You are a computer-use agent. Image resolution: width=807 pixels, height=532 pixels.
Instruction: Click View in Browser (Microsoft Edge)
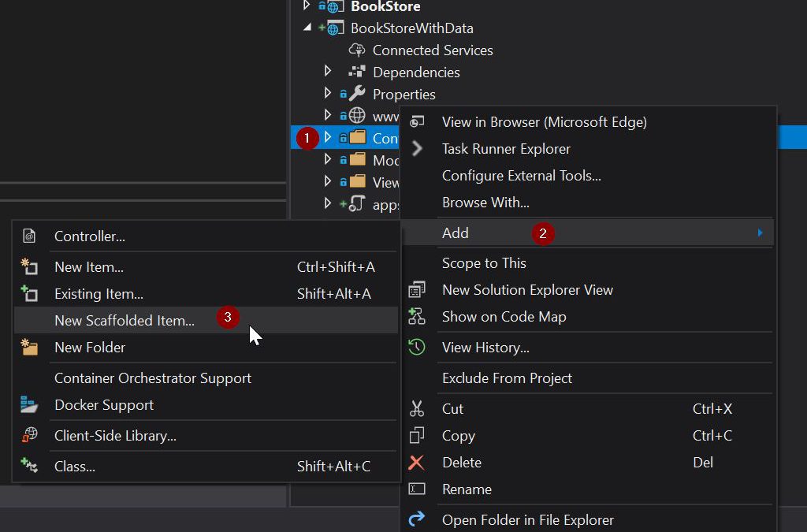click(544, 122)
